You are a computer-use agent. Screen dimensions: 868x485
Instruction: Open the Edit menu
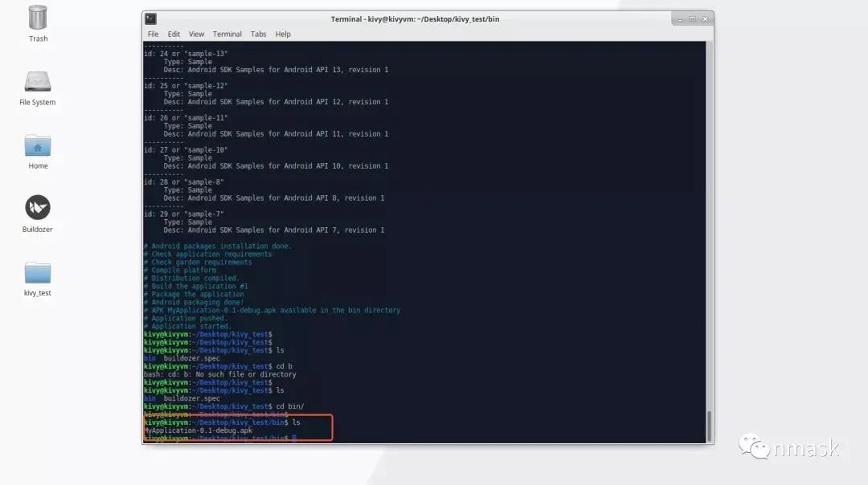[x=174, y=34]
